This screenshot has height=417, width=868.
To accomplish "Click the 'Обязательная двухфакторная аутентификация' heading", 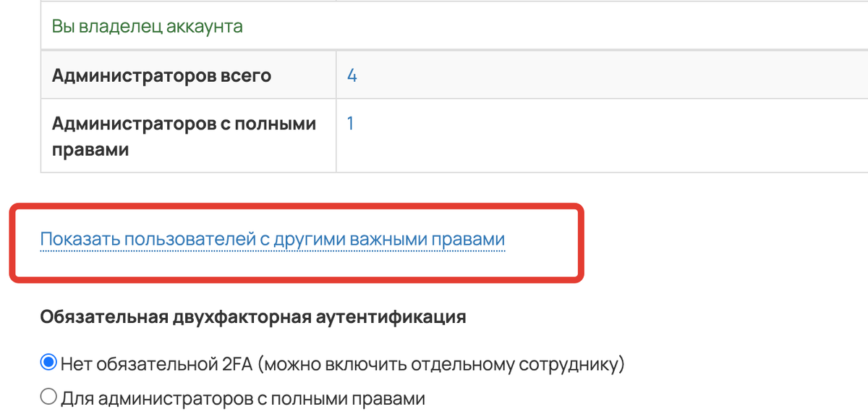I will (252, 317).
